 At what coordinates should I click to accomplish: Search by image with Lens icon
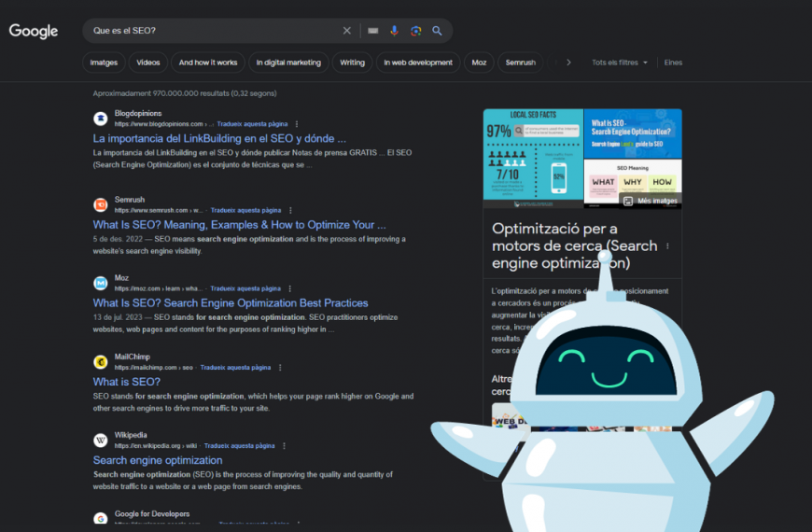pyautogui.click(x=416, y=31)
